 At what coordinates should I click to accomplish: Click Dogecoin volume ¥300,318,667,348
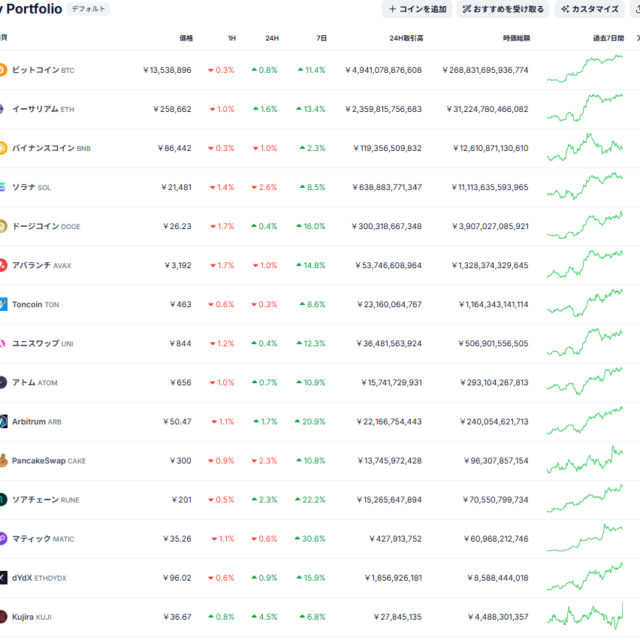click(387, 226)
